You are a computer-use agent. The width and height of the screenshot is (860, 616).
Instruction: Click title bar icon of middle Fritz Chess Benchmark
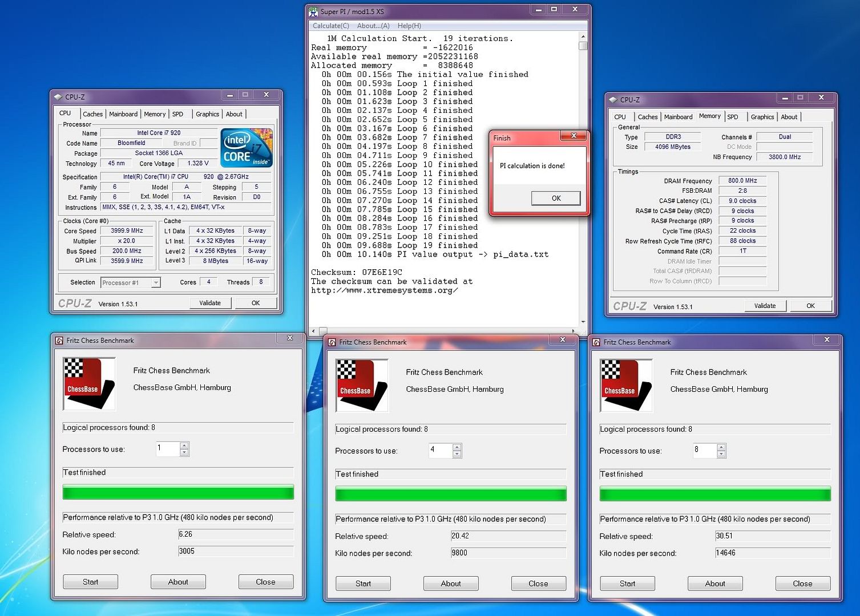point(332,342)
